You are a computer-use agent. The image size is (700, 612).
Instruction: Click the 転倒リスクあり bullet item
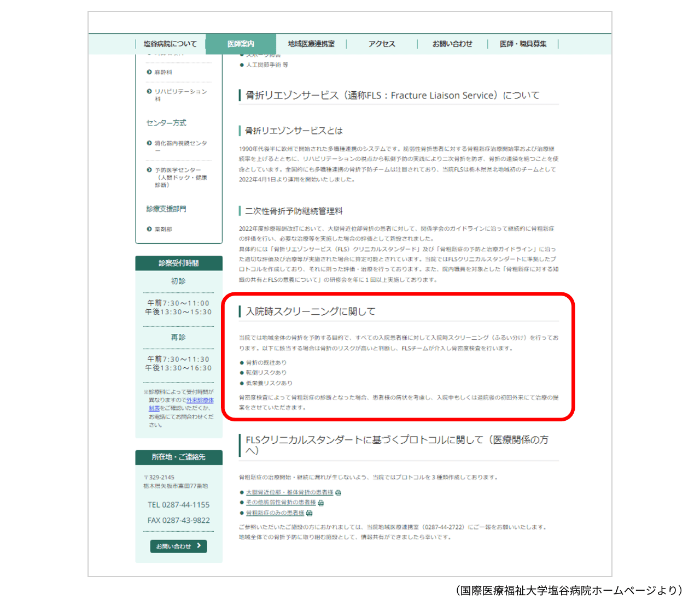266,373
